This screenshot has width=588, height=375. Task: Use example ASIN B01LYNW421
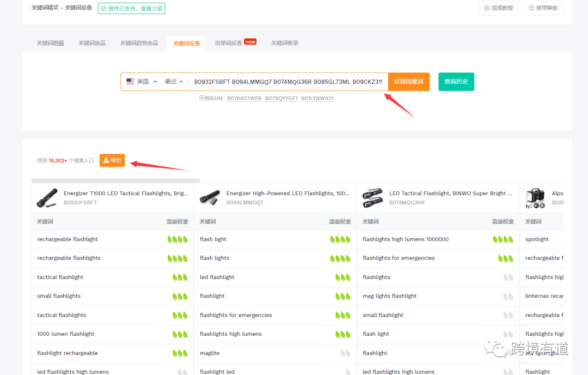tap(317, 98)
